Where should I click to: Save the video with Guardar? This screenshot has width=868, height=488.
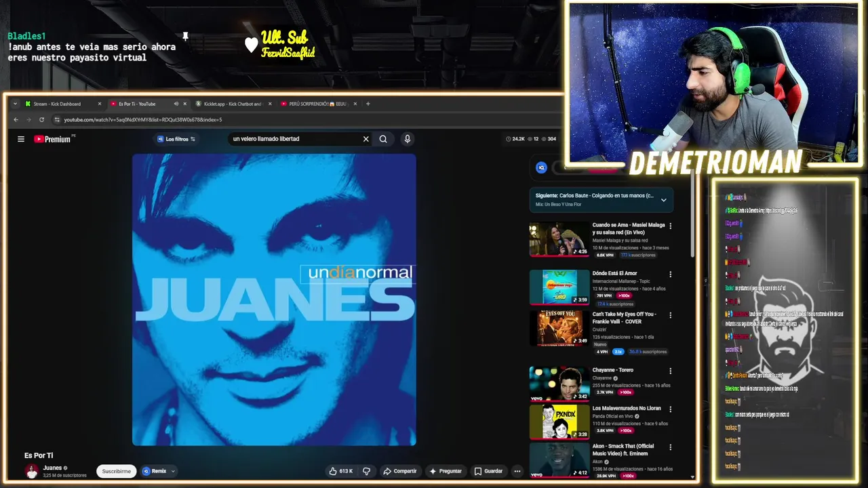pos(488,471)
